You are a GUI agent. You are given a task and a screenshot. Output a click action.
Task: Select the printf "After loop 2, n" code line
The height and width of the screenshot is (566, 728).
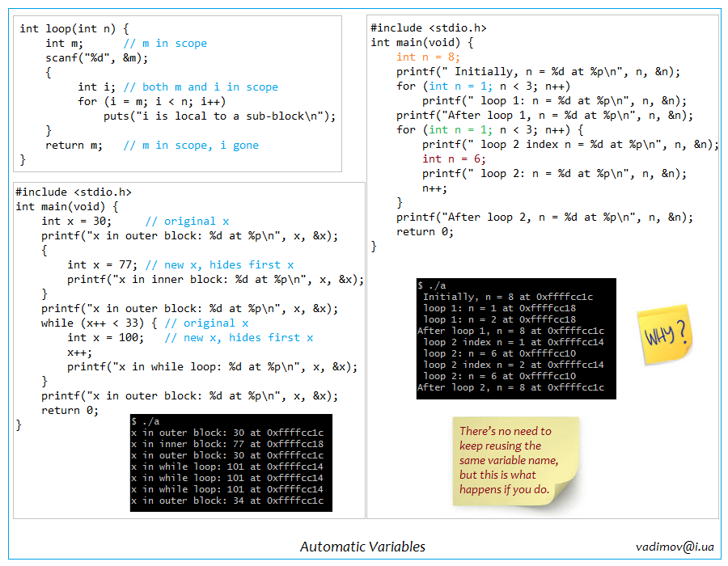(544, 218)
